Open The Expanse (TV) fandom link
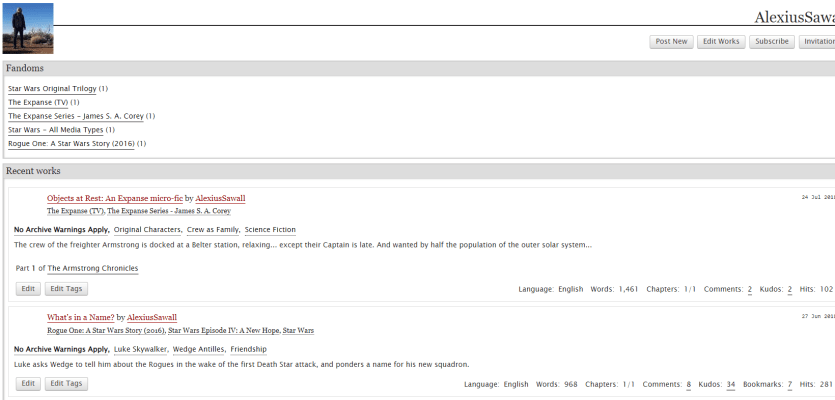 38,102
